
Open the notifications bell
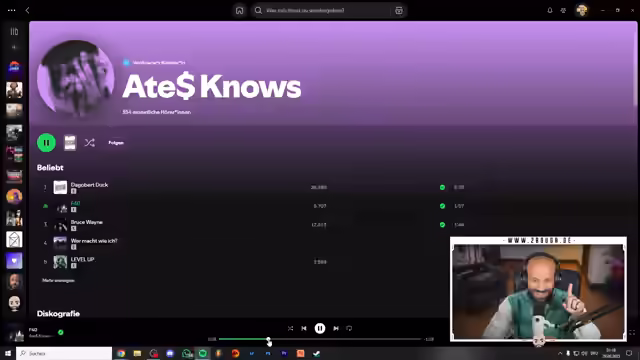550,10
